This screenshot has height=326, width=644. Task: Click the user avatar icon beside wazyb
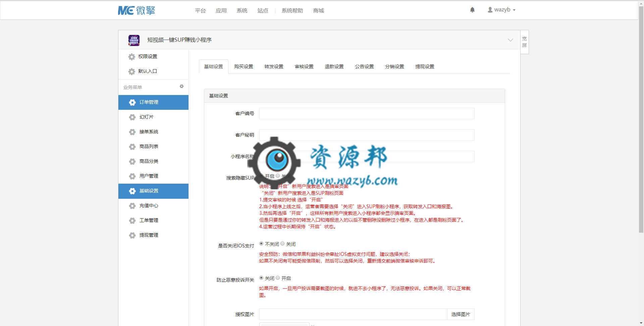(x=490, y=10)
